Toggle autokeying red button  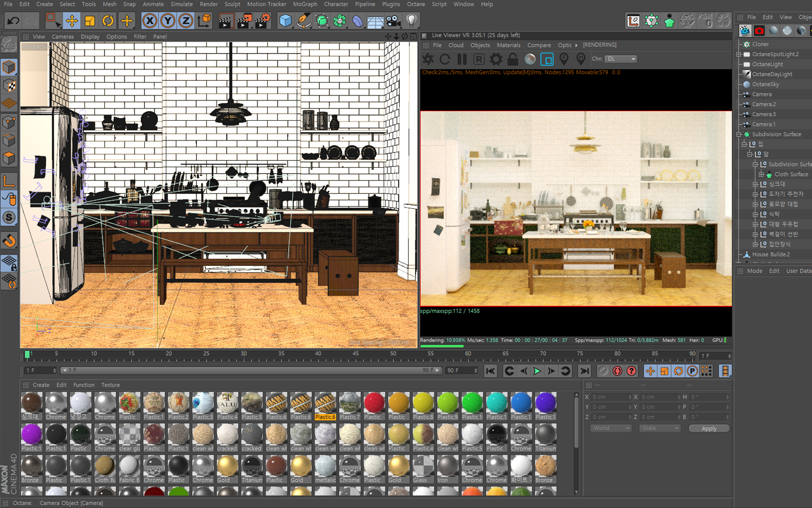(x=617, y=371)
